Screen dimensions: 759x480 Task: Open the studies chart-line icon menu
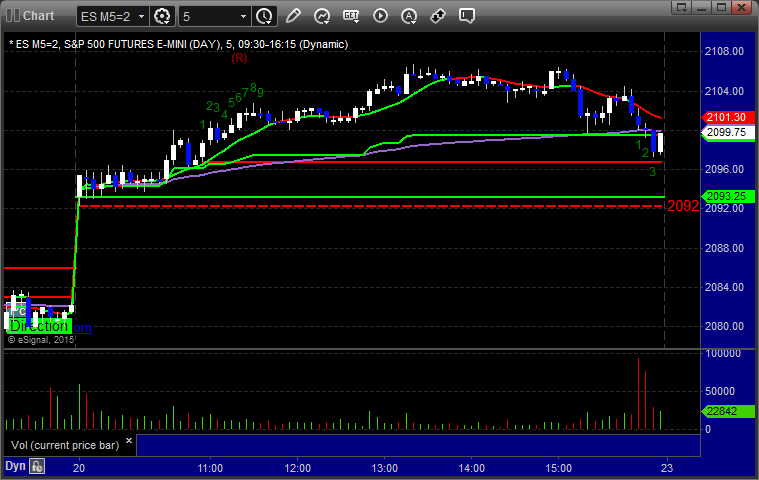tap(322, 16)
